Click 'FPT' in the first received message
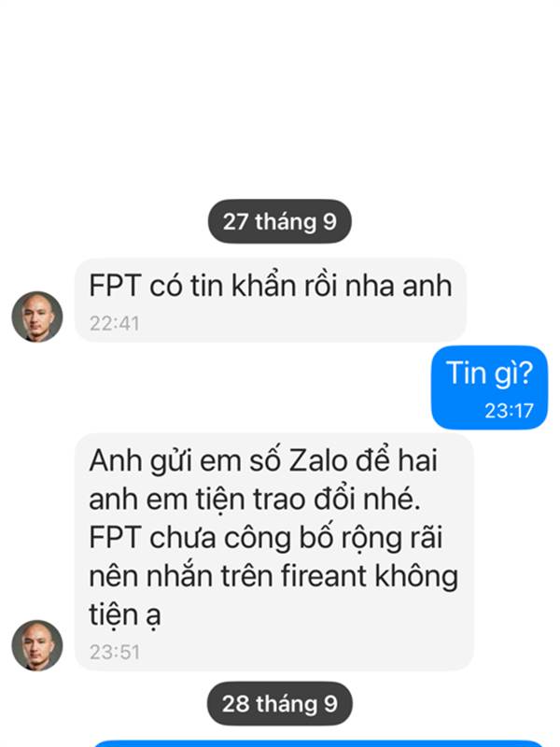 [x=115, y=286]
